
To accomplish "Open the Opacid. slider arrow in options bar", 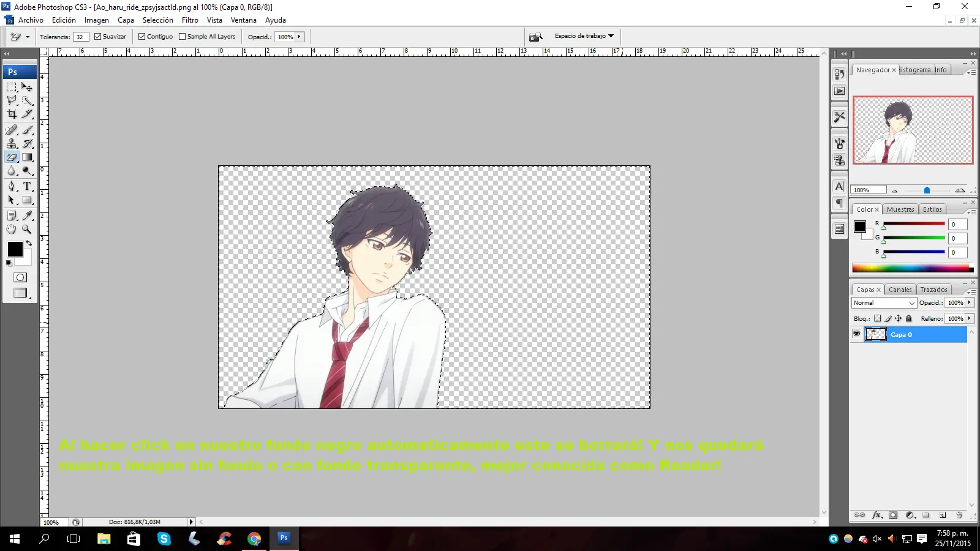I will pyautogui.click(x=299, y=37).
